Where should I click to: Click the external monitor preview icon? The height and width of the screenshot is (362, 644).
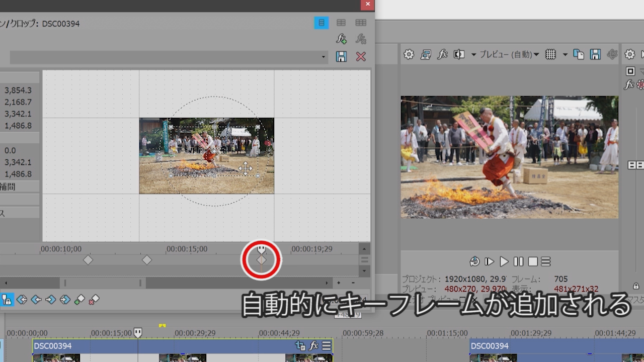(426, 54)
